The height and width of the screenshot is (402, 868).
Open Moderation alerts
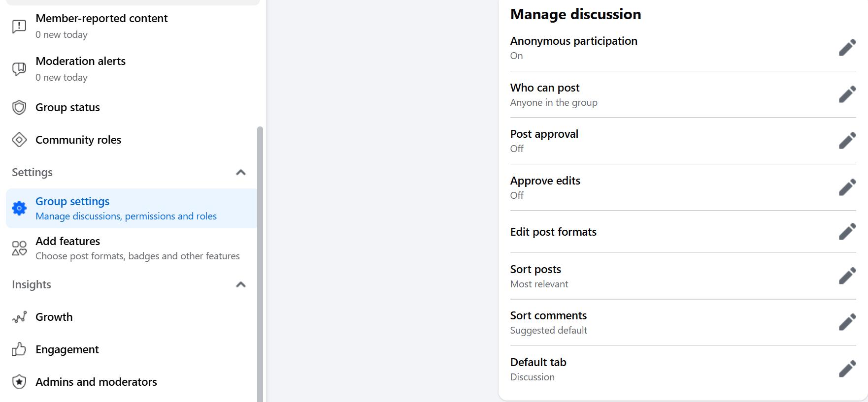[80, 69]
